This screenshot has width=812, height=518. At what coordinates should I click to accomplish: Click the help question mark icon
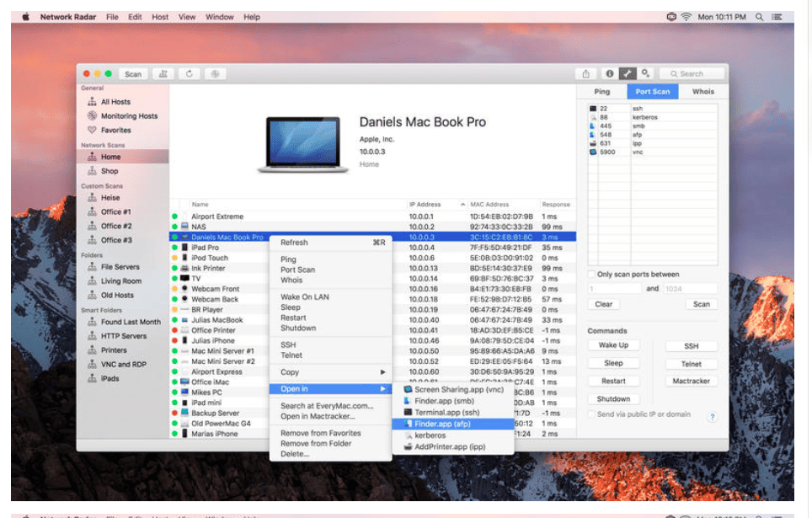(713, 417)
